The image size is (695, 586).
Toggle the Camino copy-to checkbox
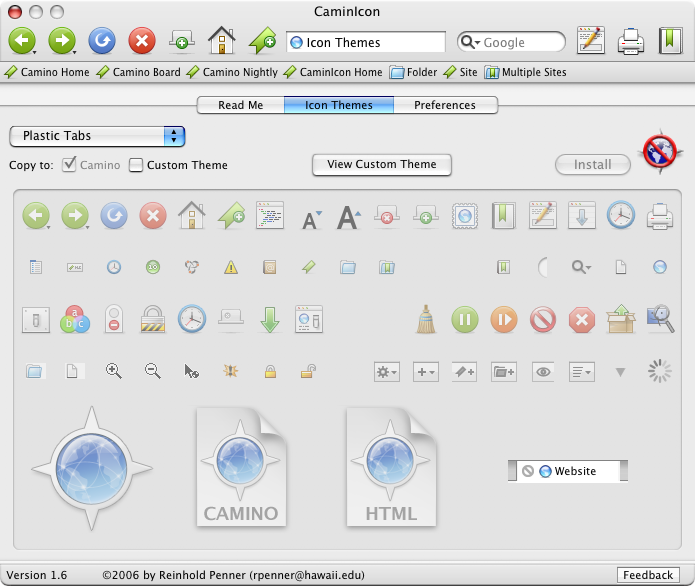click(69, 164)
